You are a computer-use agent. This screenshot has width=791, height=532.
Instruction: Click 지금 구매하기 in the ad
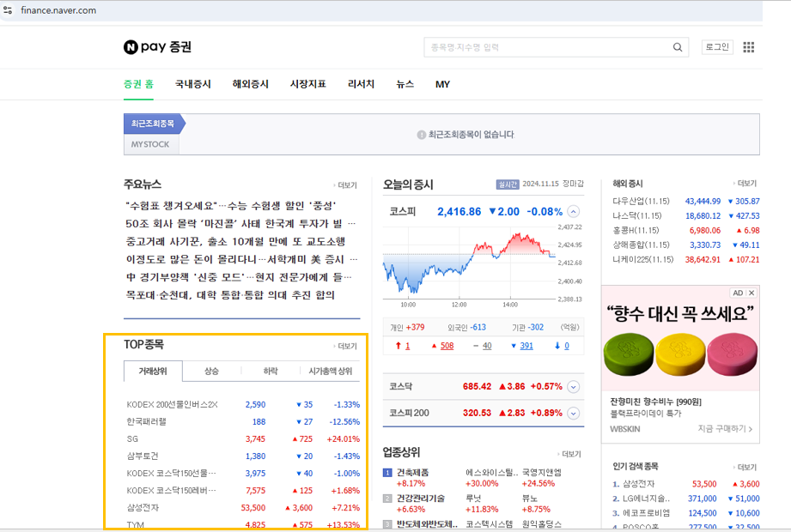[x=725, y=429]
